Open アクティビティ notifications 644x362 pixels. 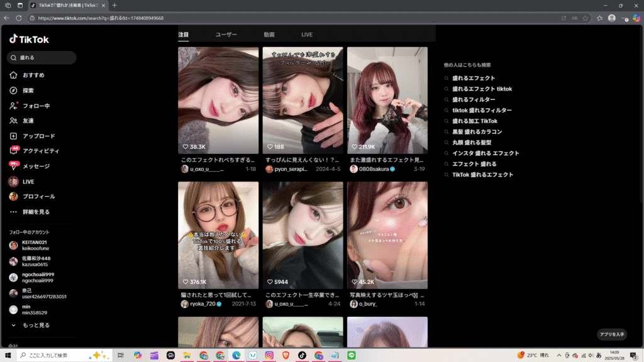pyautogui.click(x=35, y=151)
